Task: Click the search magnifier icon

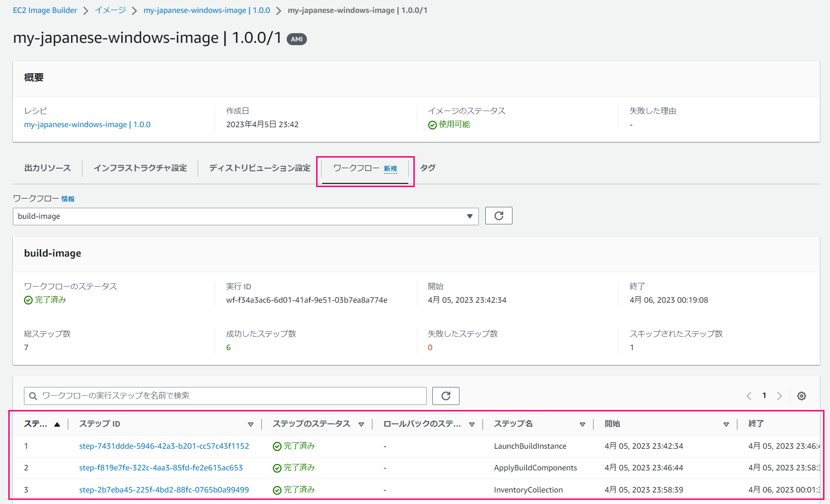Action: [33, 396]
